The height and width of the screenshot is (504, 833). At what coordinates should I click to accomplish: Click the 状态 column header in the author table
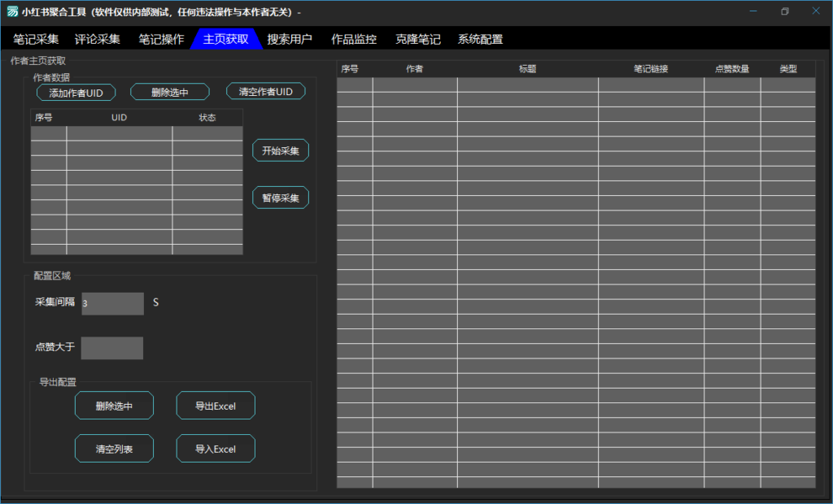pos(207,117)
